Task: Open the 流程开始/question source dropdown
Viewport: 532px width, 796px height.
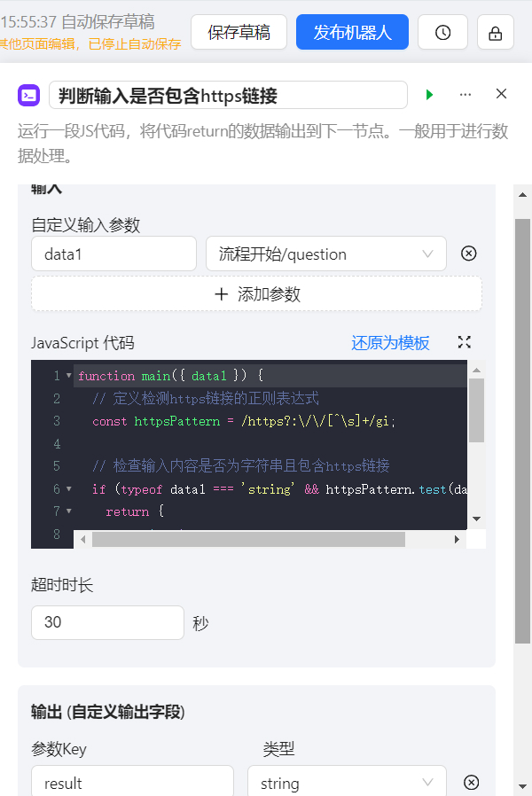Action: 325,254
